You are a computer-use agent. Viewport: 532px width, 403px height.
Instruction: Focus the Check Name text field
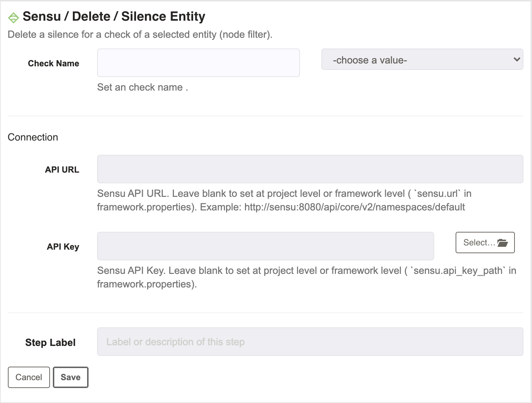pyautogui.click(x=198, y=63)
